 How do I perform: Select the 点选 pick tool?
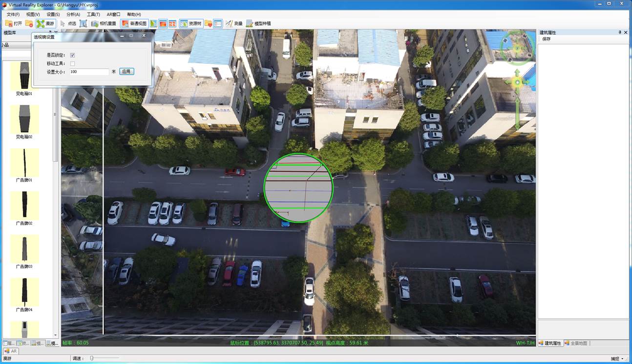click(68, 23)
